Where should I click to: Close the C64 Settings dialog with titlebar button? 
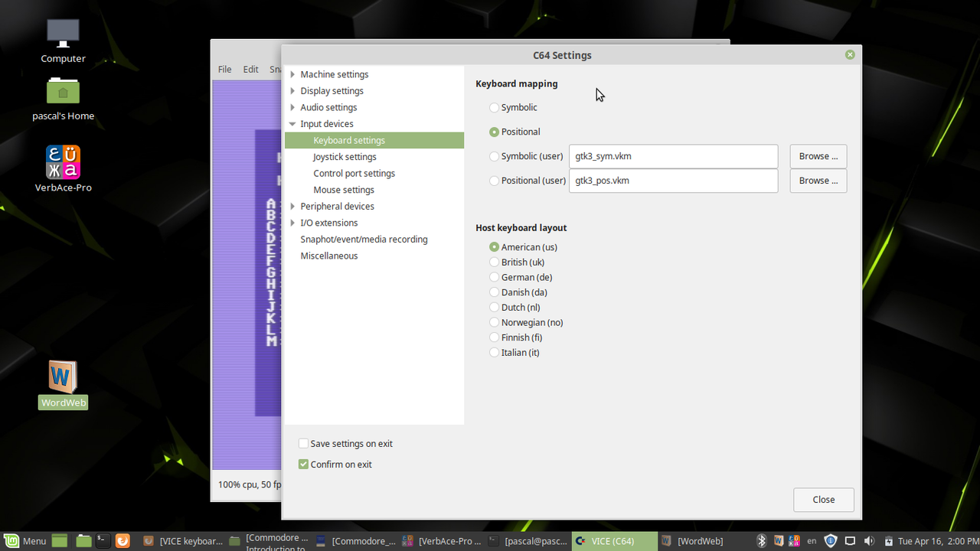pyautogui.click(x=850, y=55)
